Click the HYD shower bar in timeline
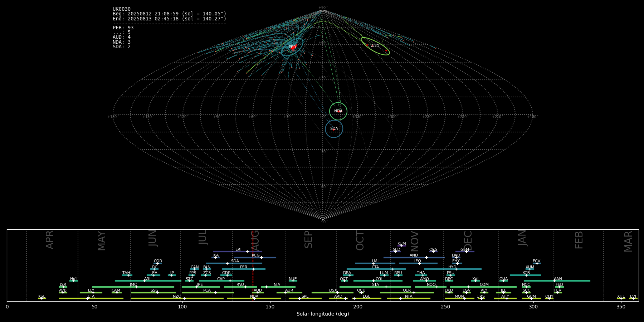Screen dimensions: 644x322 (x=453, y=269)
